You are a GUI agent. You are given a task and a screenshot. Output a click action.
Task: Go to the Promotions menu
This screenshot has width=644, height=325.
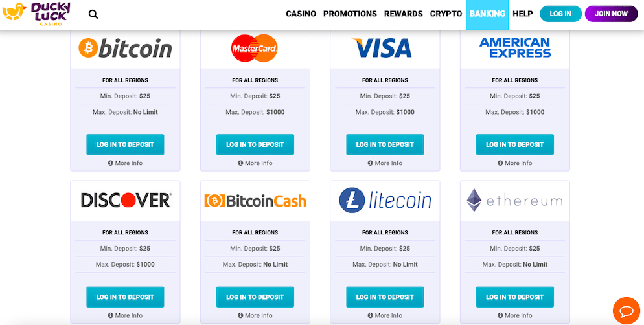350,14
